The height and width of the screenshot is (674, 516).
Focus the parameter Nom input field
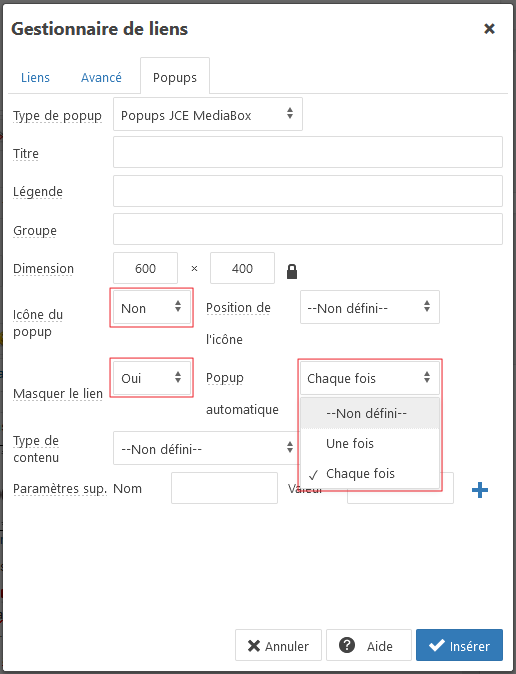[224, 488]
